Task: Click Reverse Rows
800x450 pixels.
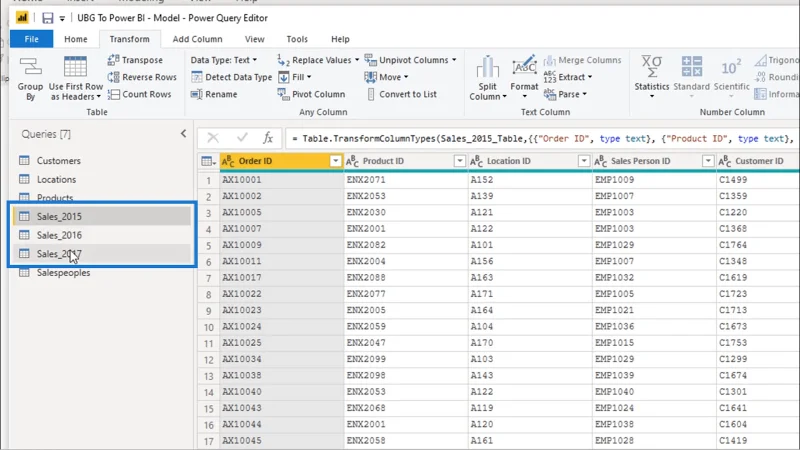Action: point(142,77)
